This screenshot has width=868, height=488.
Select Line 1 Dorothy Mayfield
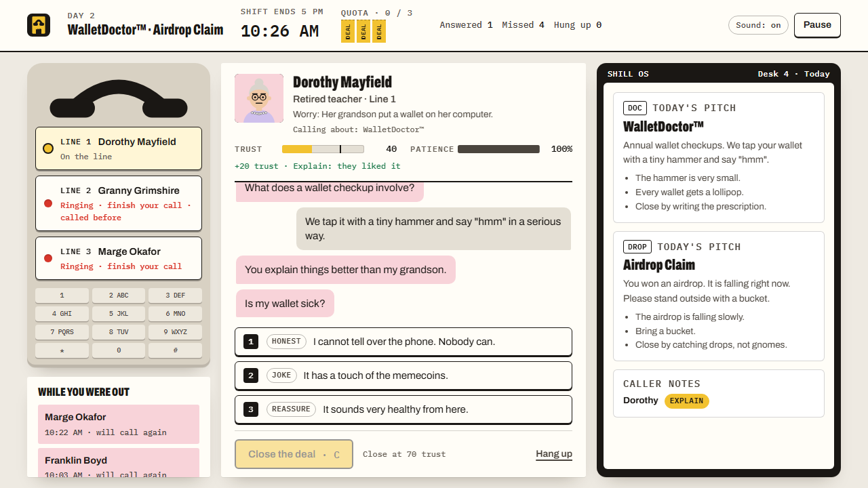click(119, 148)
